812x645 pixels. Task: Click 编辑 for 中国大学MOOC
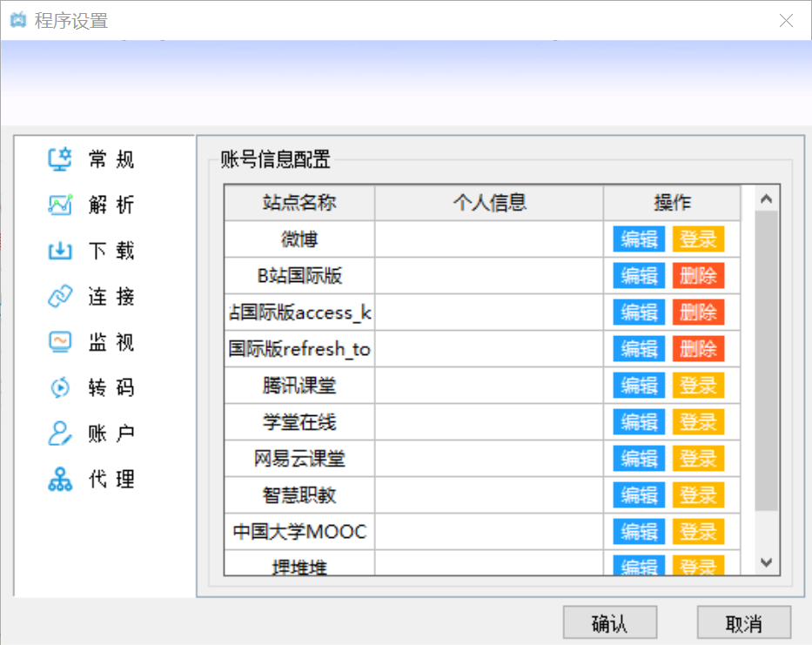639,532
